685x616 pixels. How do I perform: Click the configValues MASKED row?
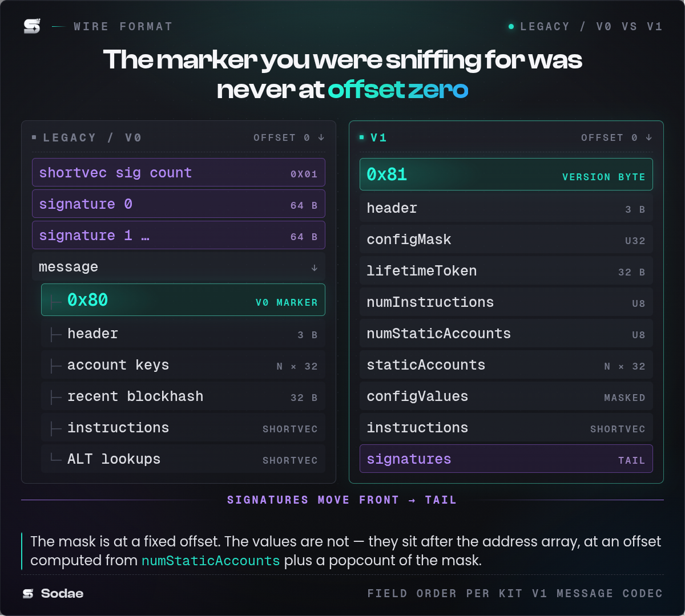tap(506, 396)
